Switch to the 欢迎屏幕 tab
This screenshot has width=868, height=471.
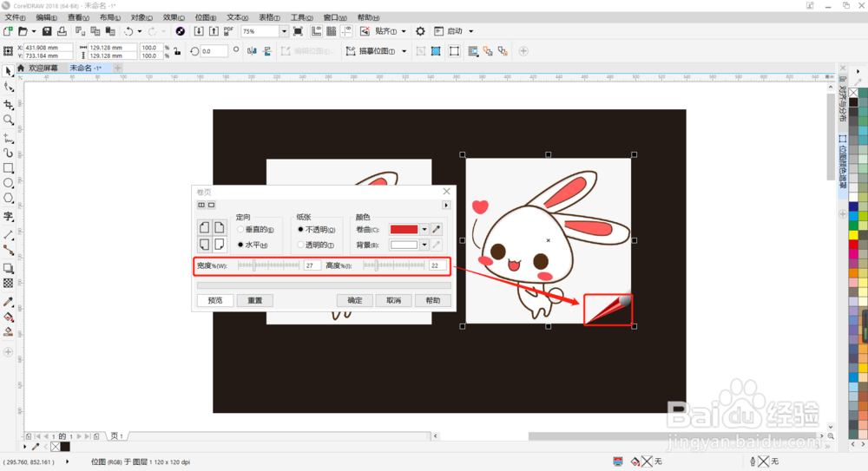click(x=43, y=68)
